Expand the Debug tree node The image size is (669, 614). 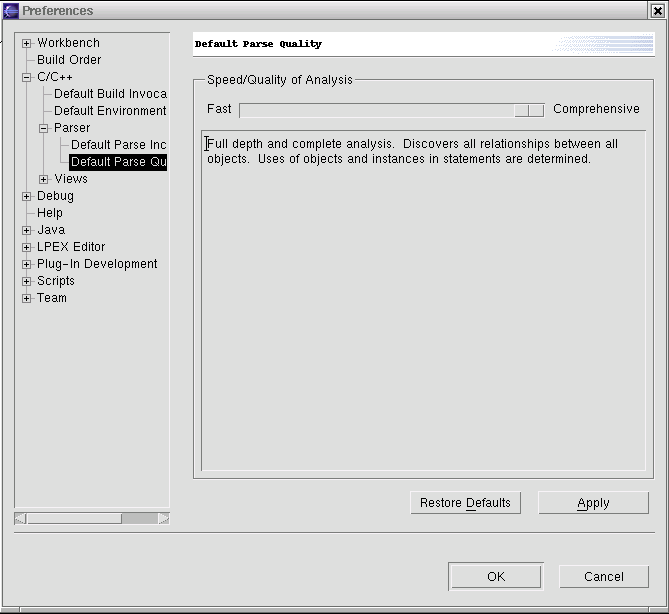tap(27, 197)
